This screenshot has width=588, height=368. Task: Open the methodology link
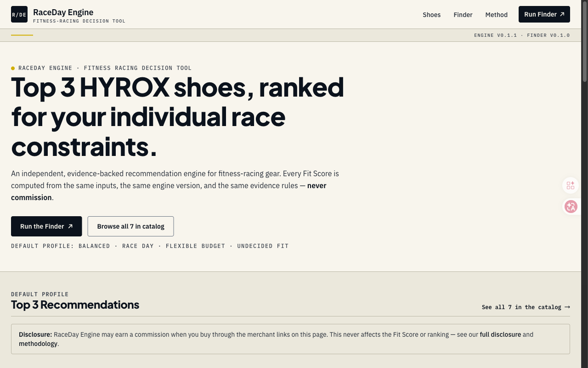coord(38,344)
